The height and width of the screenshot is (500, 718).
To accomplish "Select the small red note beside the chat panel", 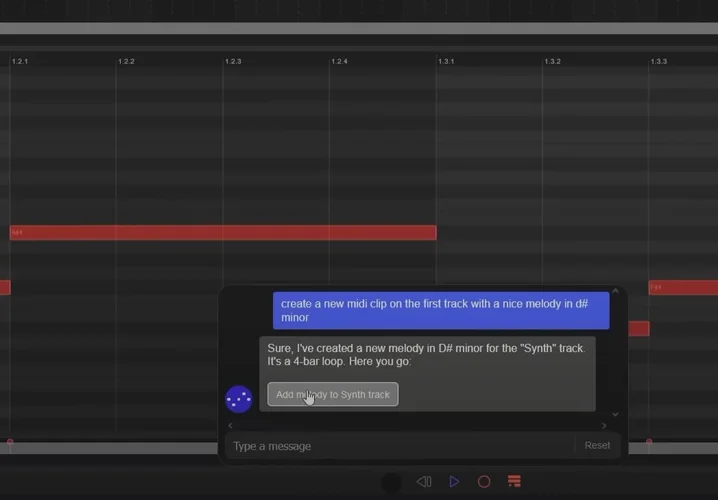I will (639, 329).
